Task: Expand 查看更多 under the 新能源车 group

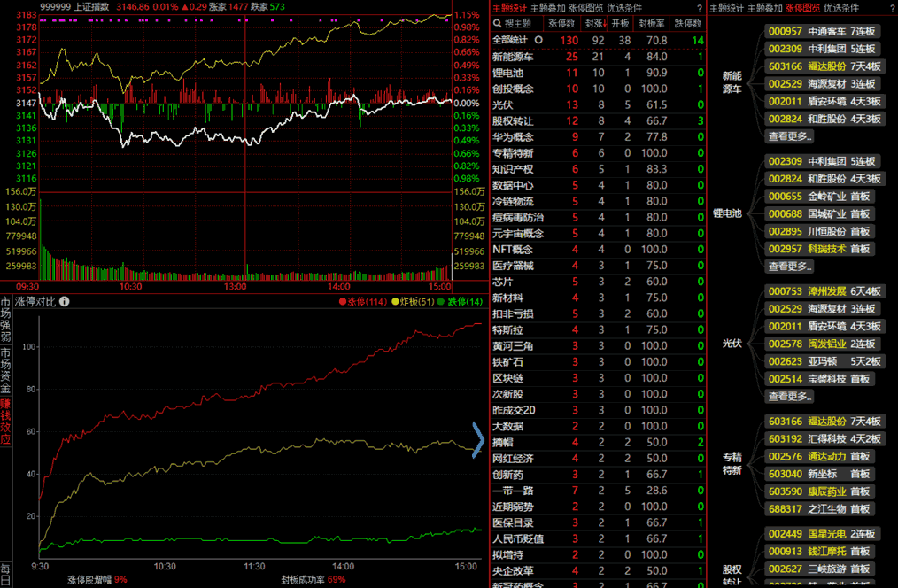Action: point(789,136)
